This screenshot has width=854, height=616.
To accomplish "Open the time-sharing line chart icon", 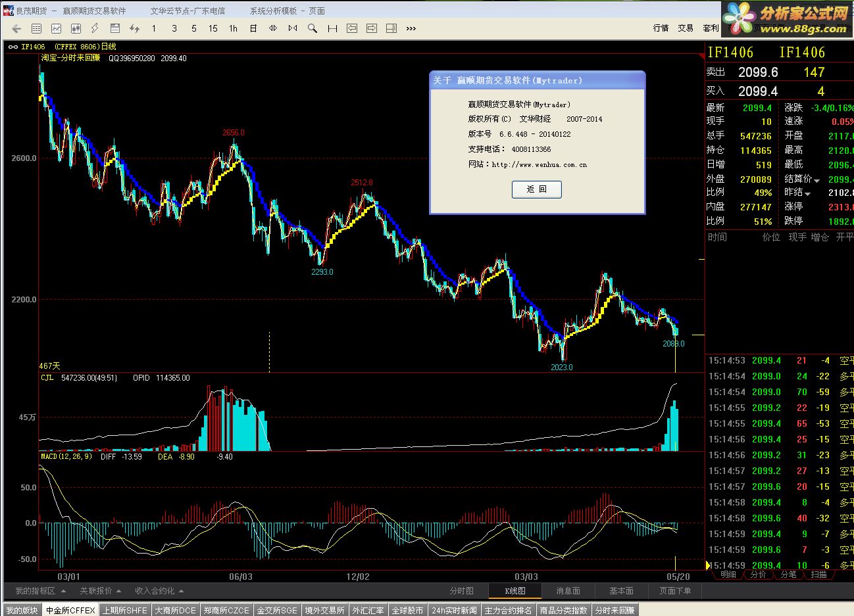I will coord(57,28).
